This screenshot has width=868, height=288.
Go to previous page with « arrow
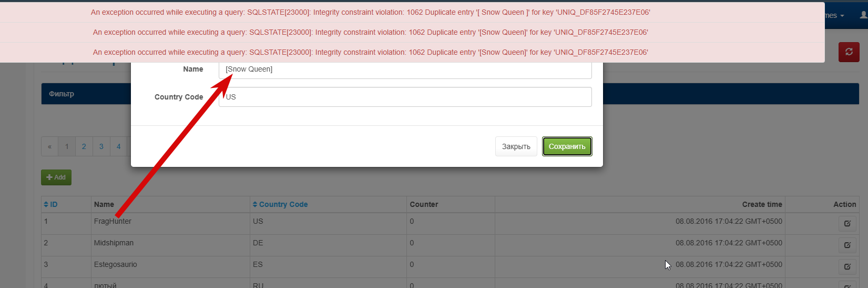point(50,147)
